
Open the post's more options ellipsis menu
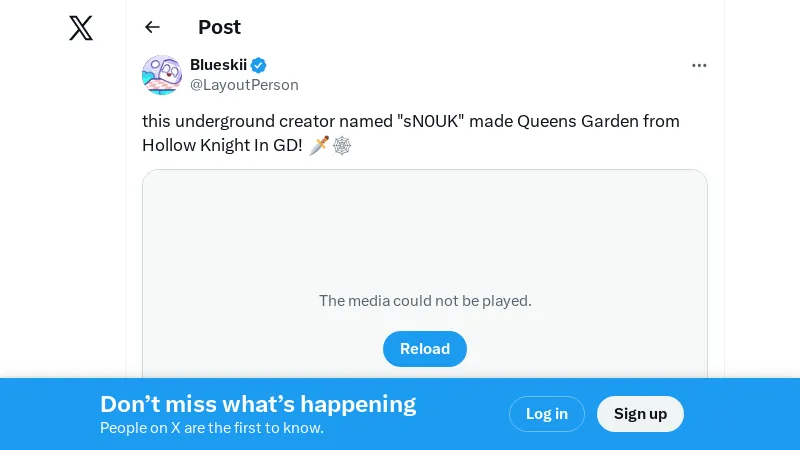[699, 65]
